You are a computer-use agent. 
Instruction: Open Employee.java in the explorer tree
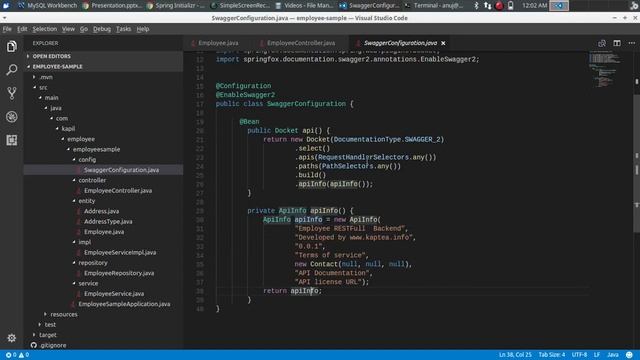(104, 232)
